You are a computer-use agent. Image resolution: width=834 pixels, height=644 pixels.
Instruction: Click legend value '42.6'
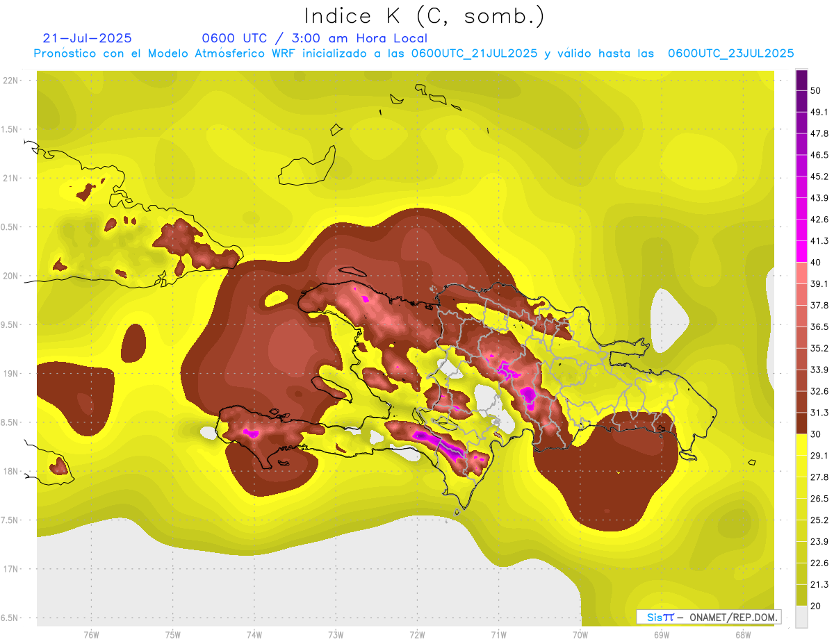coord(819,220)
